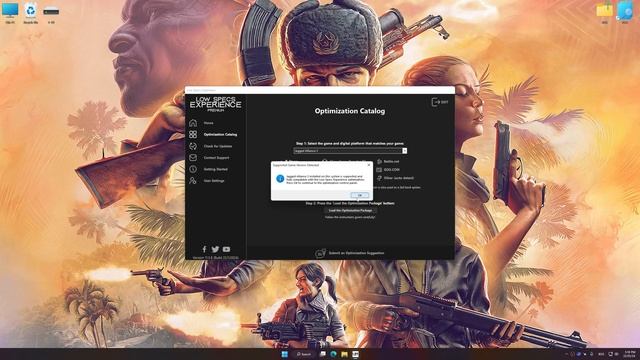The image size is (640, 360).
Task: Click the optimization suggestion chat icon
Action: pos(320,253)
